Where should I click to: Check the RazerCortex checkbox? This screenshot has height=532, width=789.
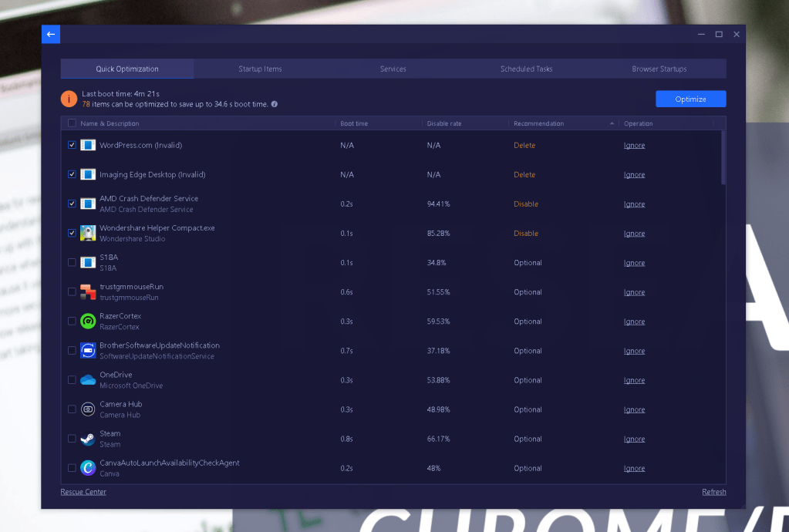[x=72, y=321]
